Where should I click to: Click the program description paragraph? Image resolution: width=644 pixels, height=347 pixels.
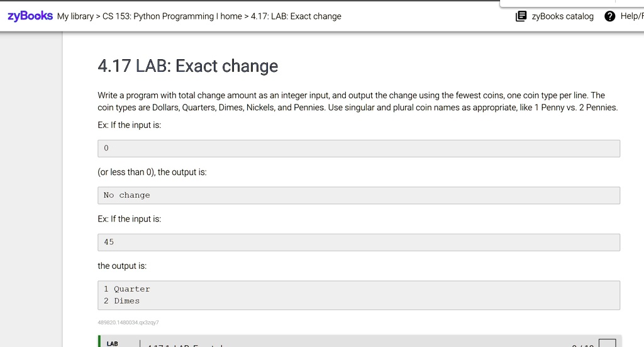[x=357, y=101]
